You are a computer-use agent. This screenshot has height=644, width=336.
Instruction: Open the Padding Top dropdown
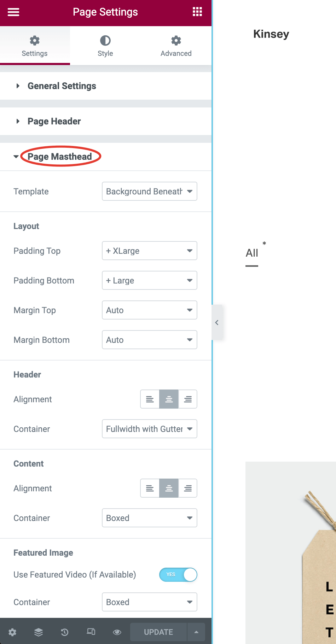coord(149,251)
